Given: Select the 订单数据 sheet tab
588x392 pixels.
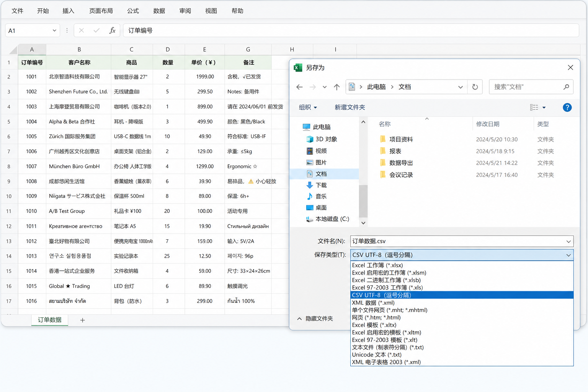Looking at the screenshot, I should 50,320.
